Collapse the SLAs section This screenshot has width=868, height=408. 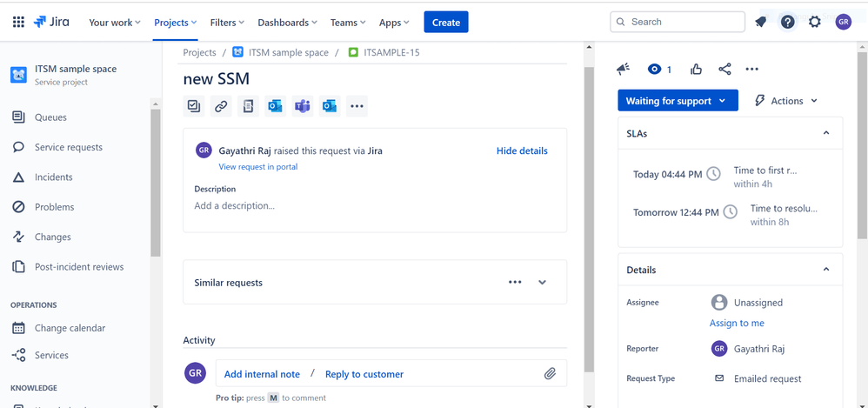[826, 133]
